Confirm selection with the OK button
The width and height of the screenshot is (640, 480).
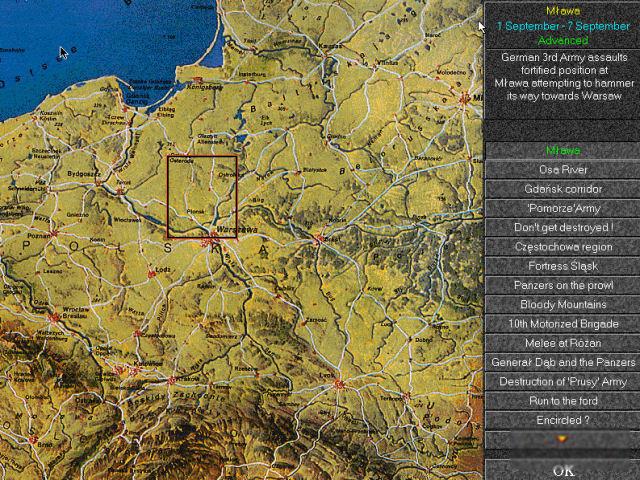pyautogui.click(x=563, y=470)
